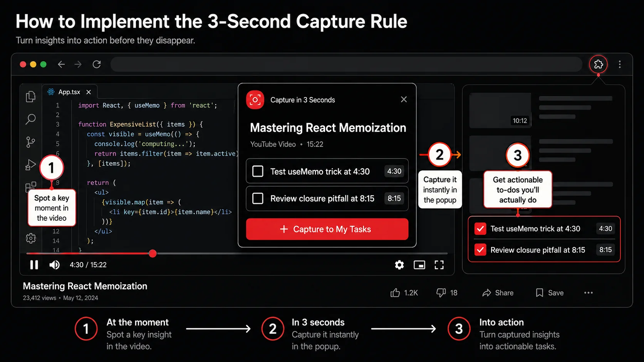
Task: Click the red capture logo in popup header
Action: tap(255, 100)
